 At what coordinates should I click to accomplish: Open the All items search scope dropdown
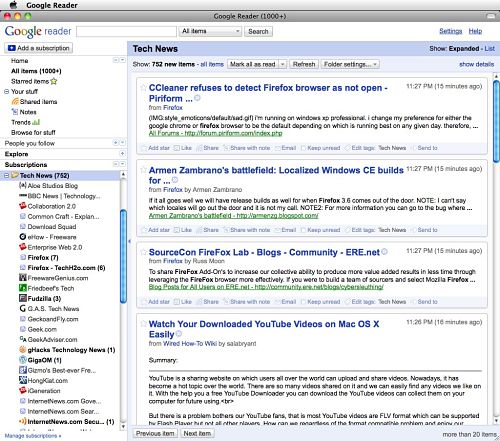[210, 31]
